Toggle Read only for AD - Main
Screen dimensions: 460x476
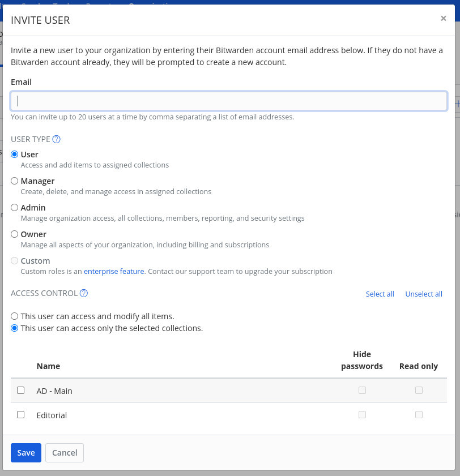point(419,391)
